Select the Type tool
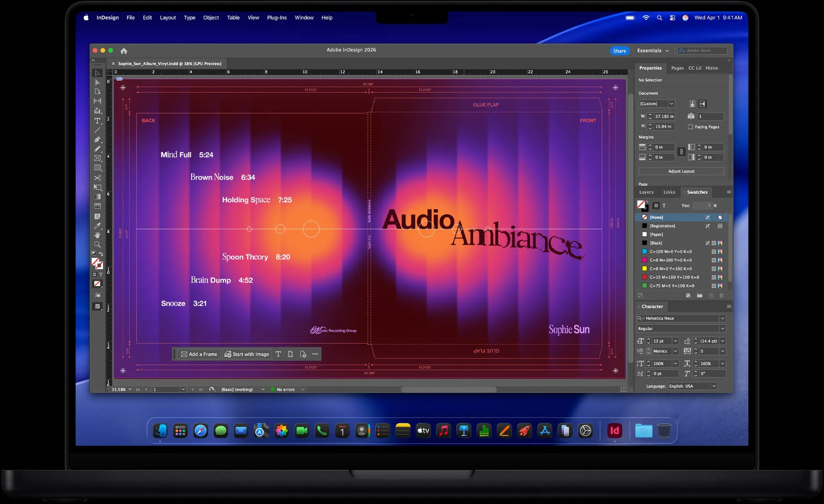The height and width of the screenshot is (504, 824). pyautogui.click(x=98, y=121)
